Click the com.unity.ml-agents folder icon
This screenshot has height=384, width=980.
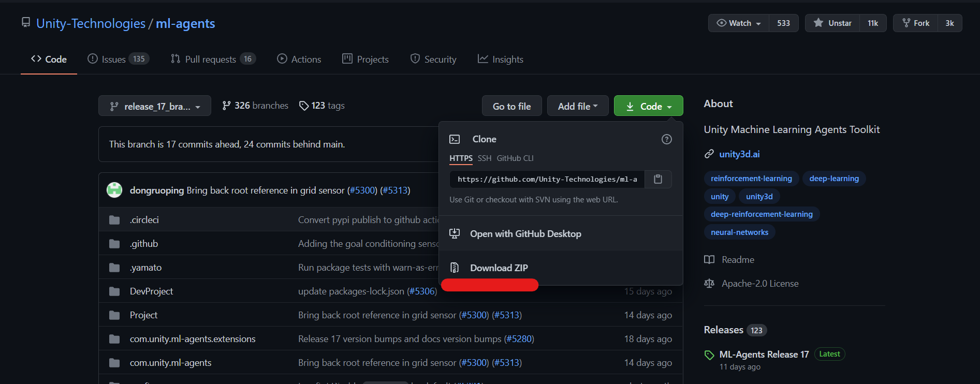[114, 363]
